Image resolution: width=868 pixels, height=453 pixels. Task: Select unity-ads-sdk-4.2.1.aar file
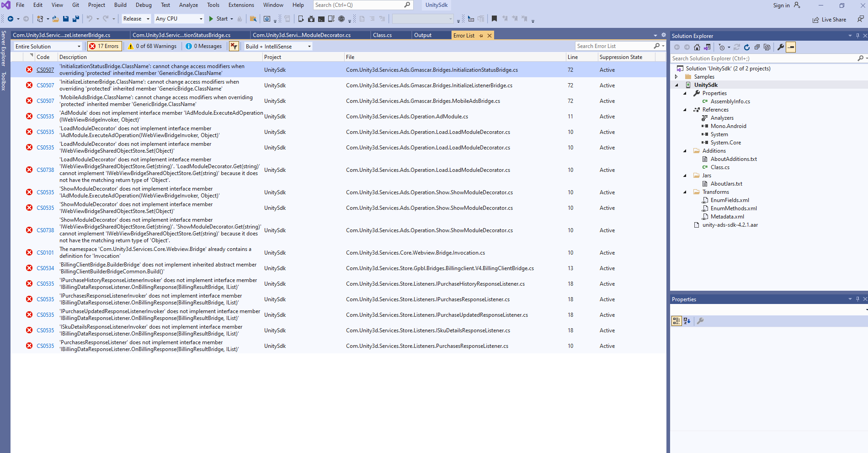730,225
